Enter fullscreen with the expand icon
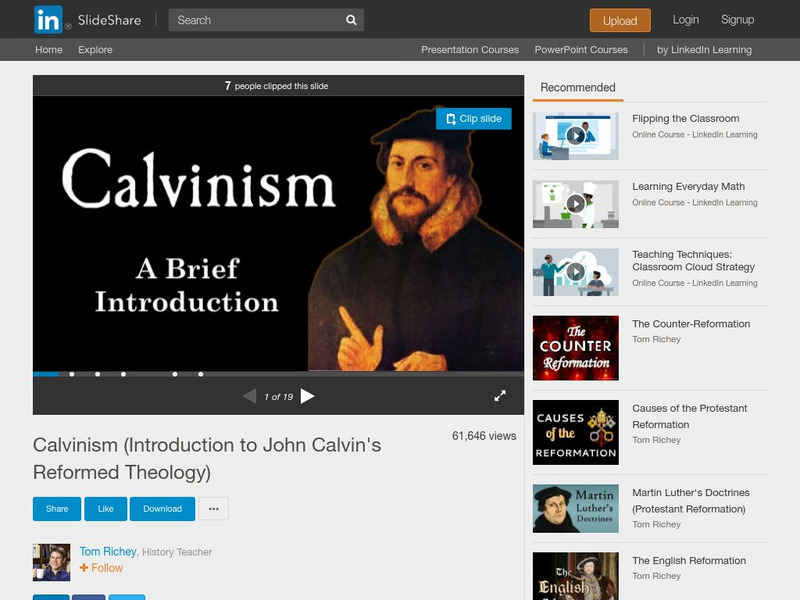Screen dimensions: 800x600 500,396
